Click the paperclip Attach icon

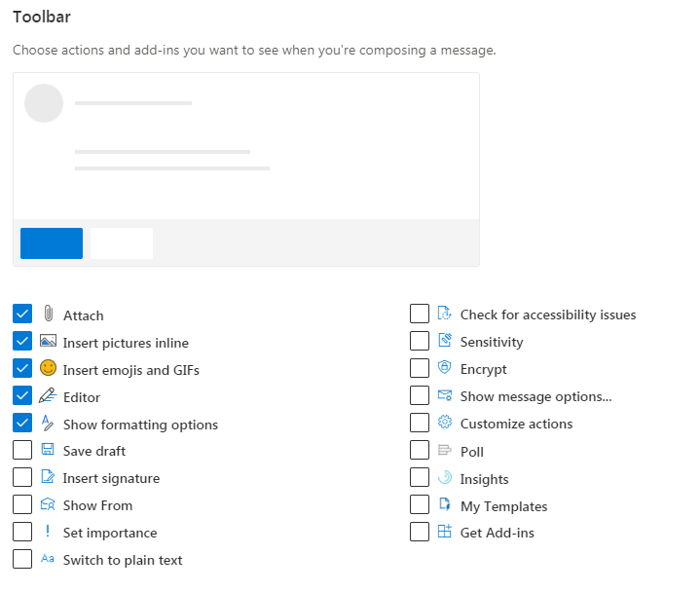coord(48,314)
